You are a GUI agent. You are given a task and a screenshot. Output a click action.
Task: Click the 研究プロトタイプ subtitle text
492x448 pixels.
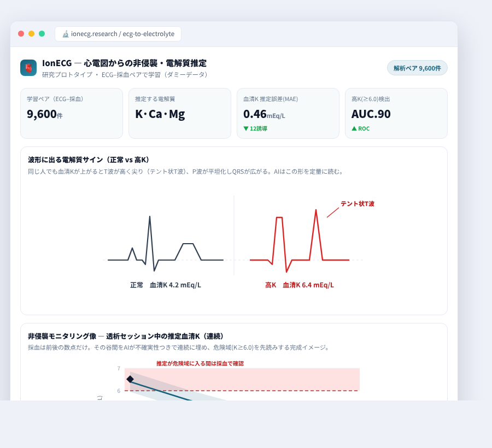126,75
